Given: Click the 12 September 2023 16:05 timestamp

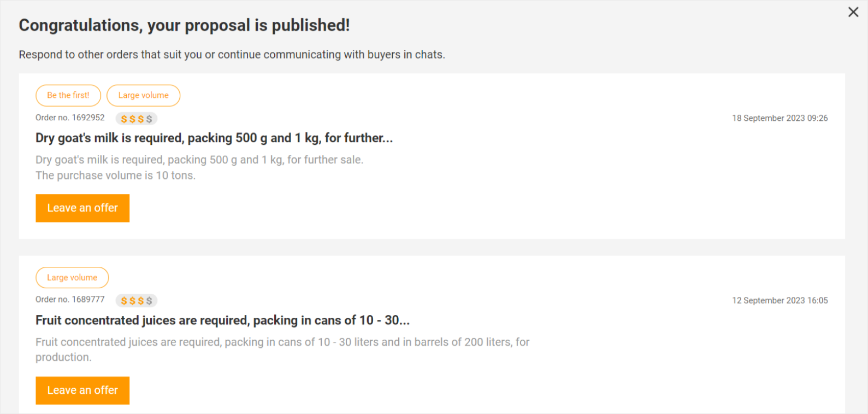Looking at the screenshot, I should 780,300.
